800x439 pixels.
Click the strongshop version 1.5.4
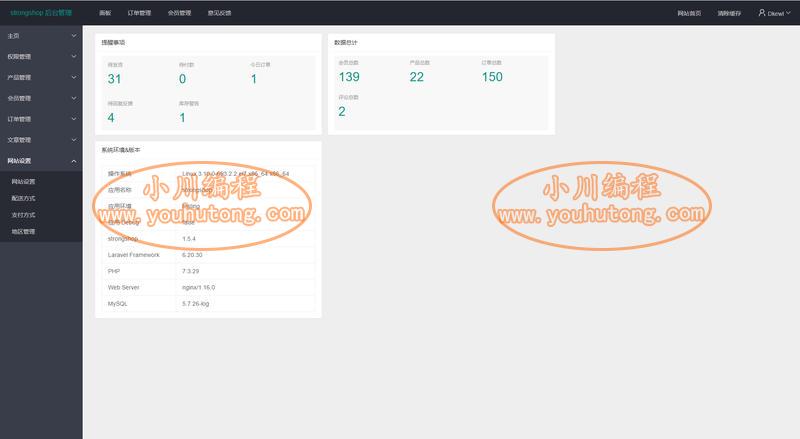point(189,238)
